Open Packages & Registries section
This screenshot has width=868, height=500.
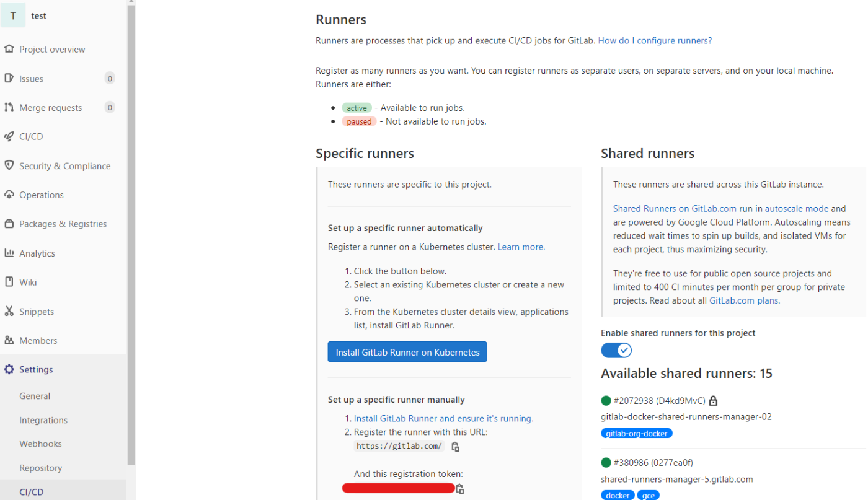[x=63, y=224]
